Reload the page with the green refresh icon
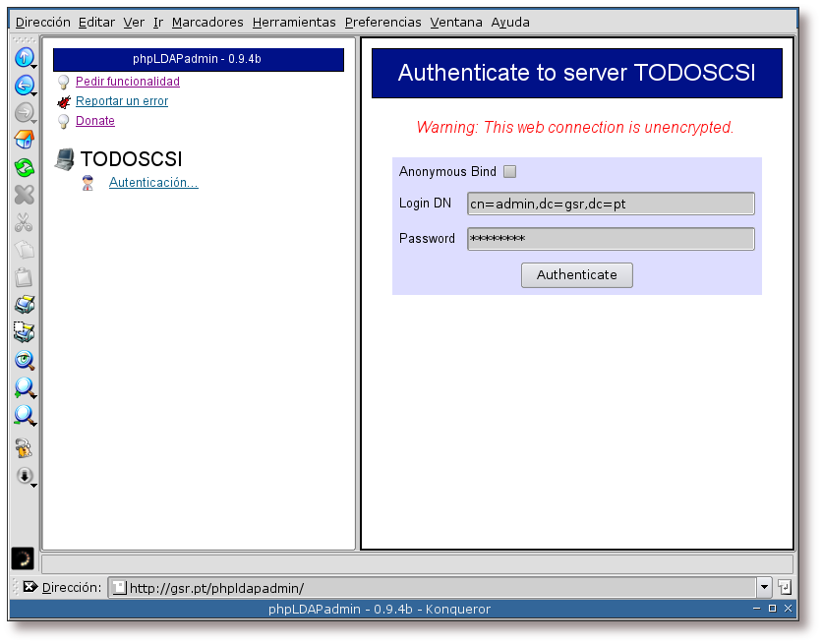Viewport: 822px width, 644px height. tap(24, 168)
